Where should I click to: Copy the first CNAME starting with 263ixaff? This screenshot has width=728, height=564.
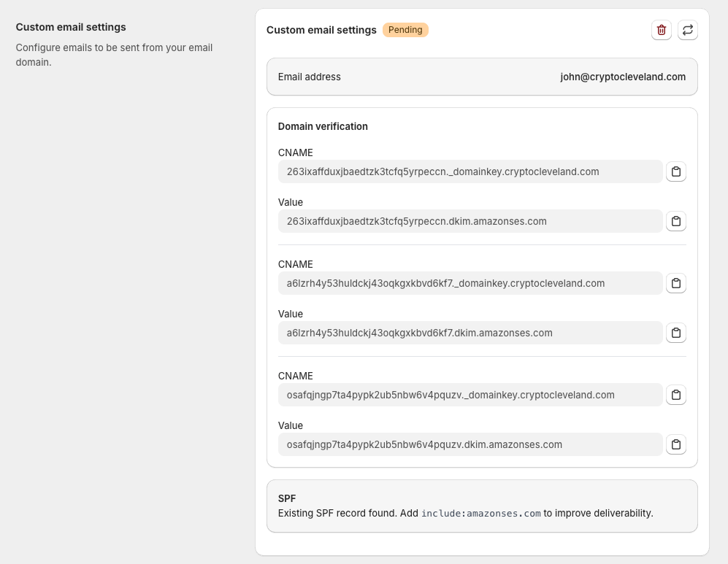point(675,171)
